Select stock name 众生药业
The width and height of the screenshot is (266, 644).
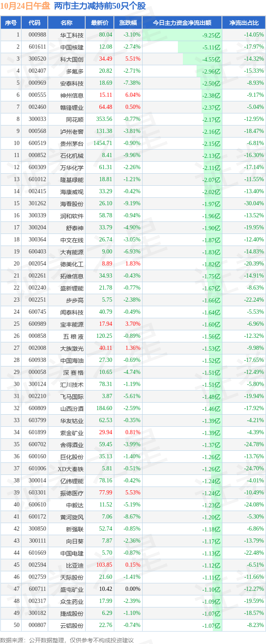[x=72, y=601]
